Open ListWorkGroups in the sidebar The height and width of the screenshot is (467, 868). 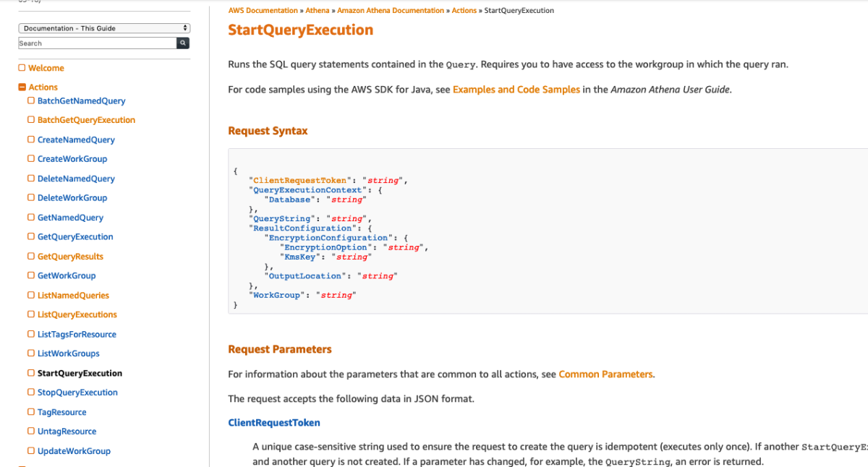69,354
